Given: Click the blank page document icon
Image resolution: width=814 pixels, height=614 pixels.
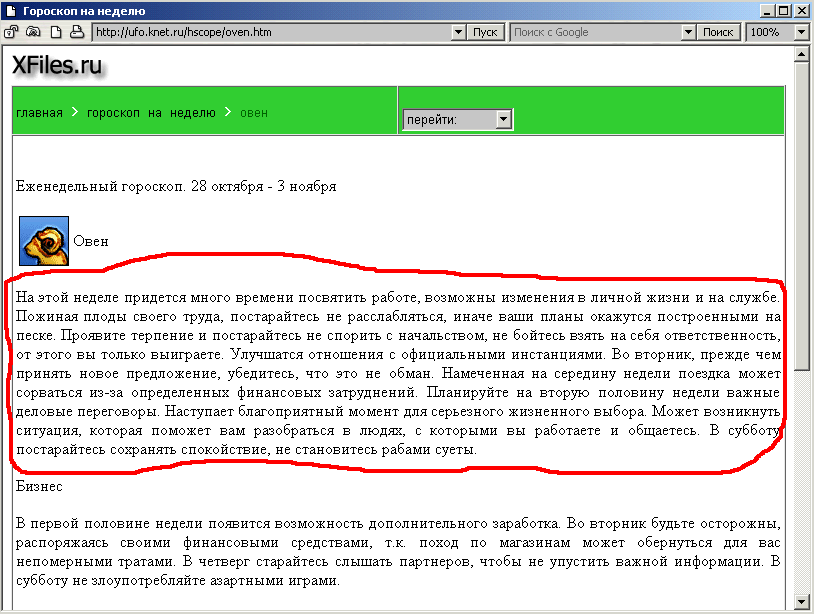Looking at the screenshot, I should click(56, 32).
